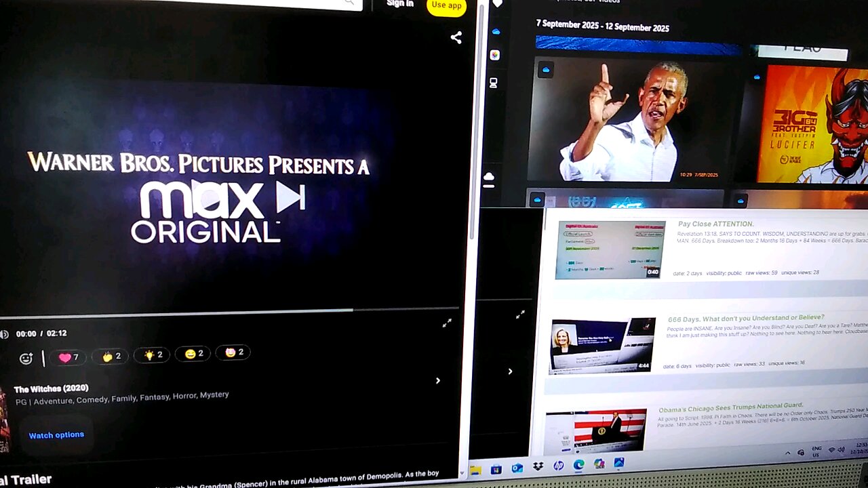Click the yellow Use app button

pos(446,5)
